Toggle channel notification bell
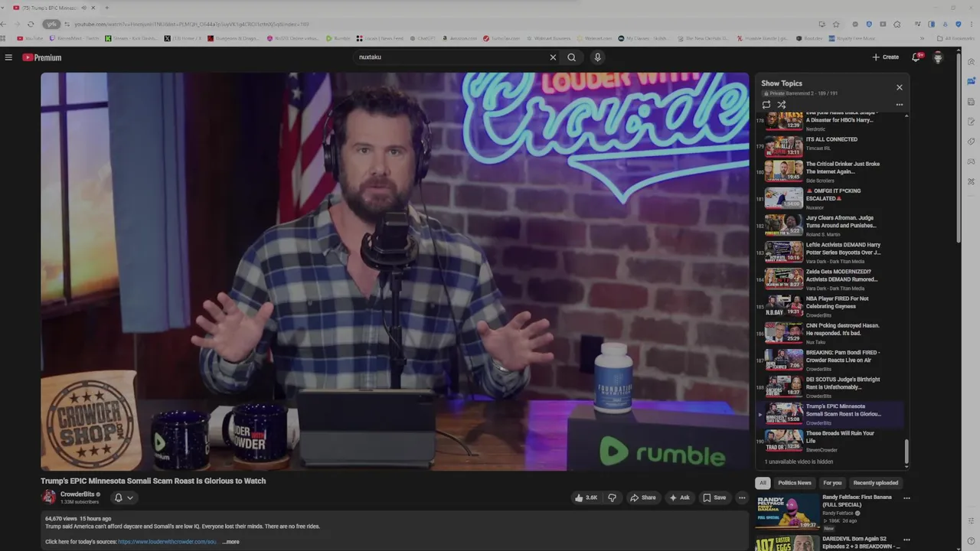 (x=118, y=497)
